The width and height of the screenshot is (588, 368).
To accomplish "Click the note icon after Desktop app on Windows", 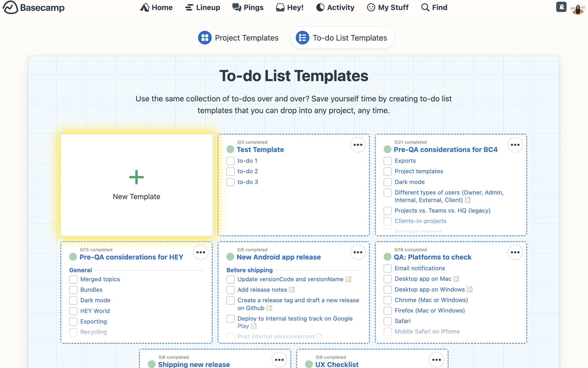I will tap(470, 290).
